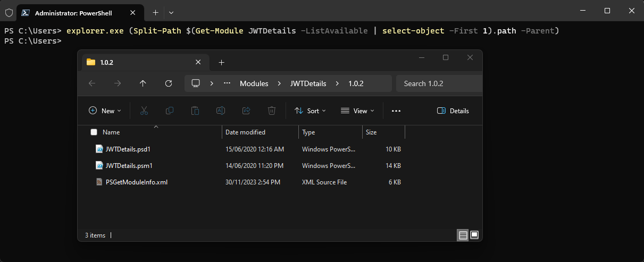Click Modules in the address breadcrumb
This screenshot has height=262, width=644.
pyautogui.click(x=254, y=83)
